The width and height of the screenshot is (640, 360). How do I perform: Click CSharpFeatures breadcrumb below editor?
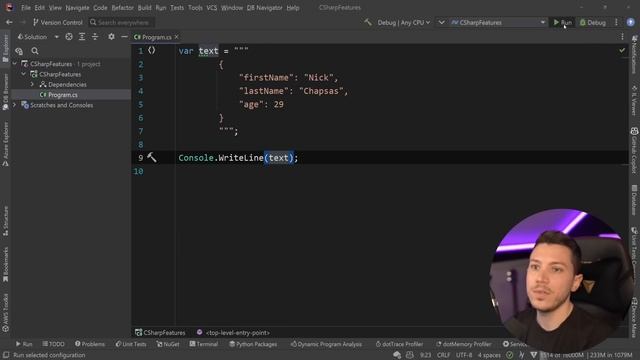pos(160,333)
